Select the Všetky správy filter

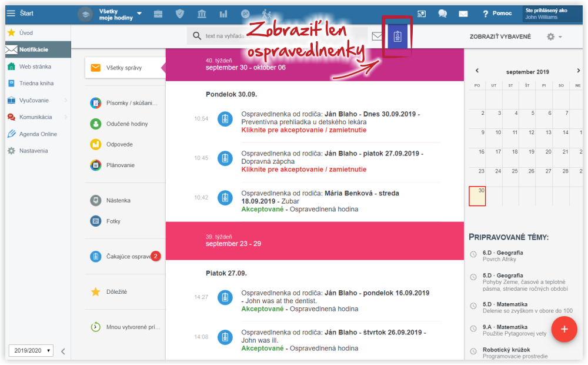click(125, 68)
